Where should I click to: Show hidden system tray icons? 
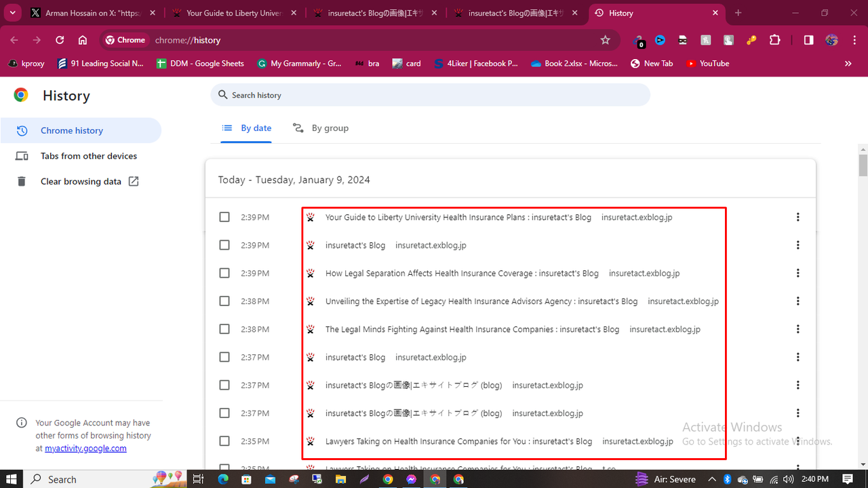tap(711, 479)
